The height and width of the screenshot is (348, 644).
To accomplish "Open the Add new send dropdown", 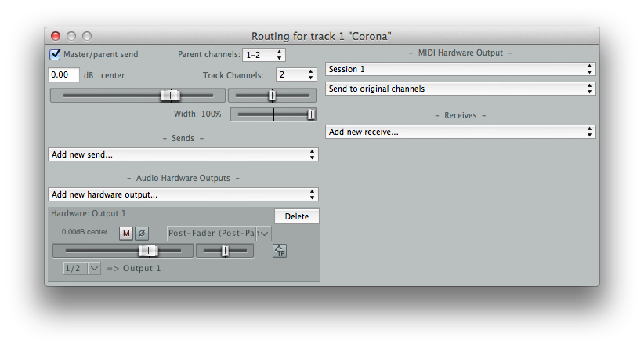I will tap(183, 154).
